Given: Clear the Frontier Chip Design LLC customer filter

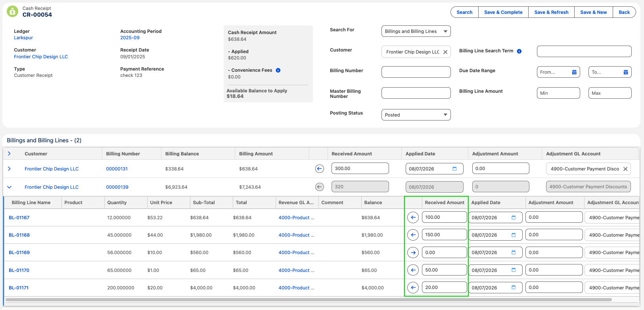Looking at the screenshot, I should 445,52.
